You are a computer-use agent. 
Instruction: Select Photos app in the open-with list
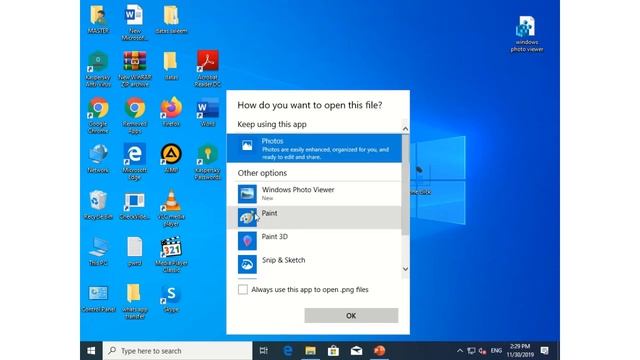click(314, 148)
